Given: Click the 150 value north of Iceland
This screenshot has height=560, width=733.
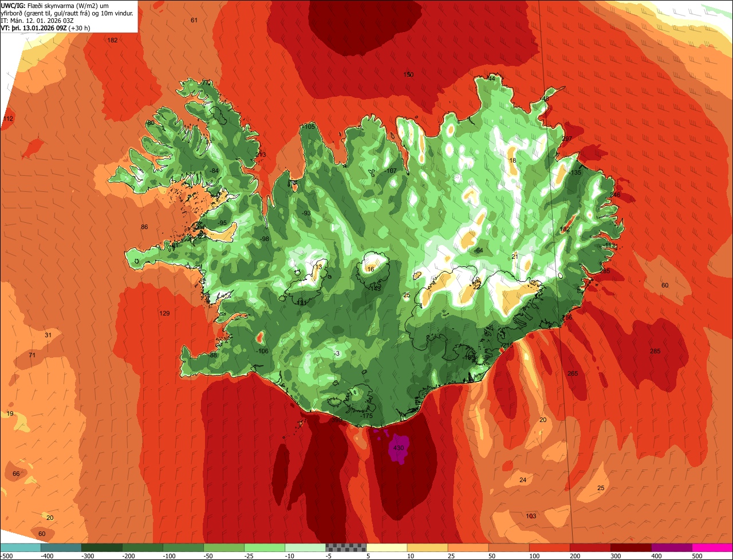Looking at the screenshot, I should (408, 74).
